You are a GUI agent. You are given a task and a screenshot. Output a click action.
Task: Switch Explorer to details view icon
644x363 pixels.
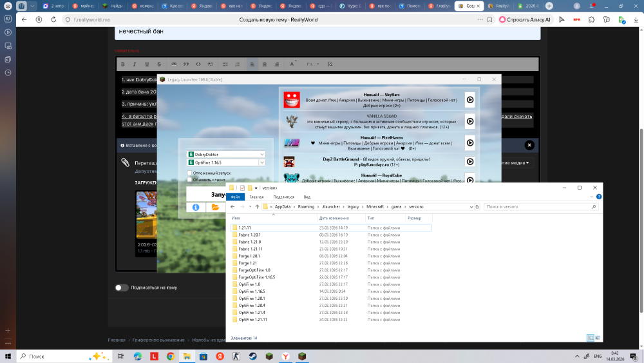[x=590, y=338]
